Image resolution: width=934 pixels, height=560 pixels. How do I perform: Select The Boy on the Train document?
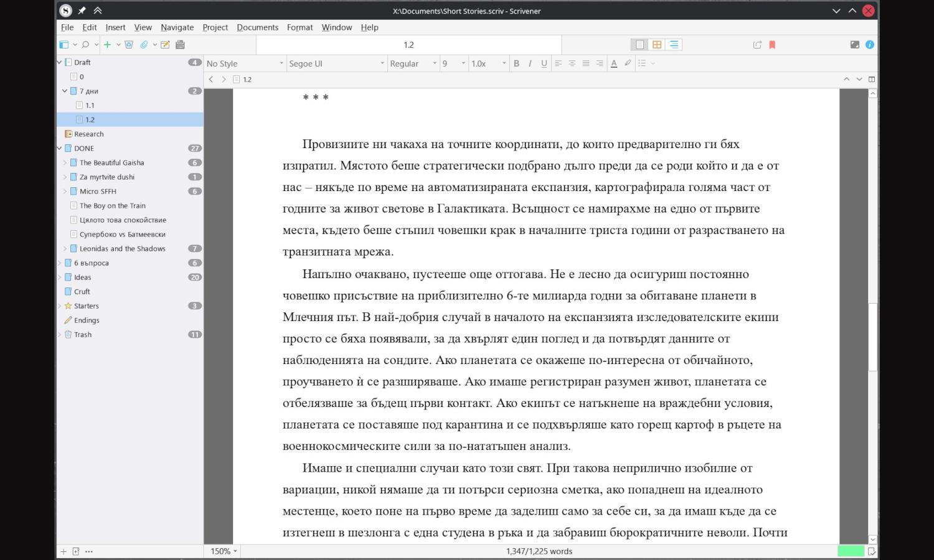(112, 206)
